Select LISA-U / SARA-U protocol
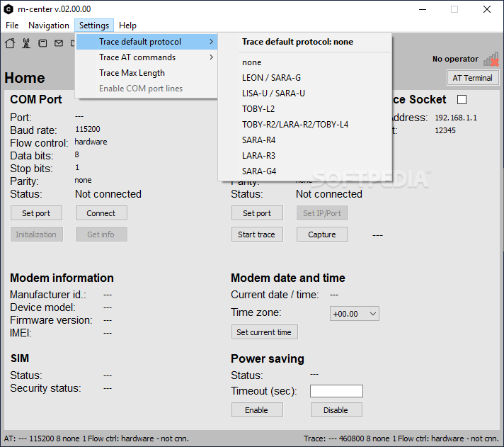 click(x=304, y=94)
